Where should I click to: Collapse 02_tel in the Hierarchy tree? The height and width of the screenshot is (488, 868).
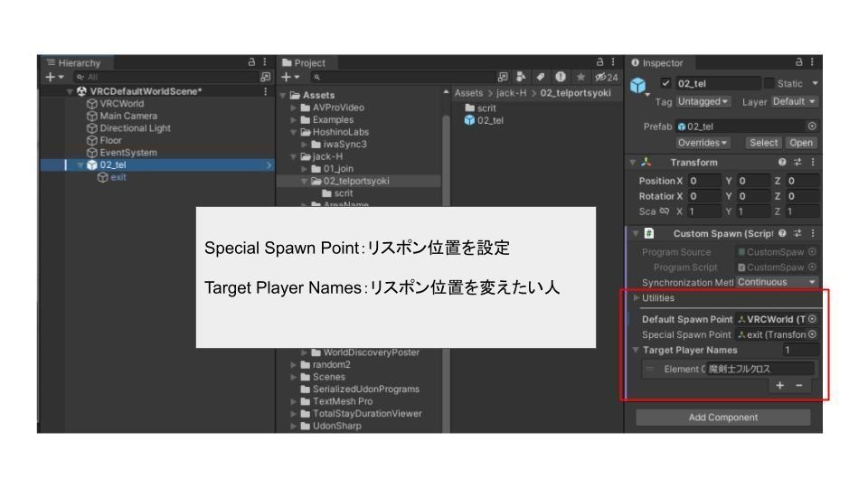[x=80, y=164]
